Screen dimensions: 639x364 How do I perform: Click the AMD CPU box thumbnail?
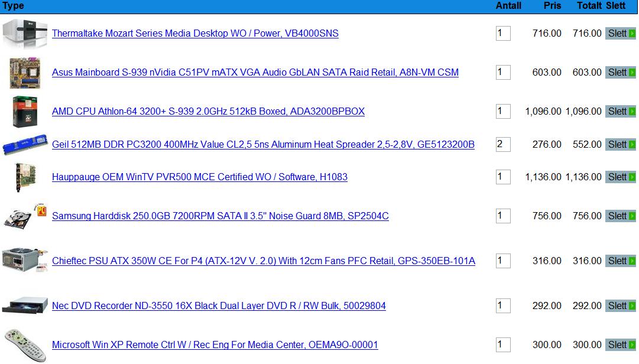click(25, 112)
